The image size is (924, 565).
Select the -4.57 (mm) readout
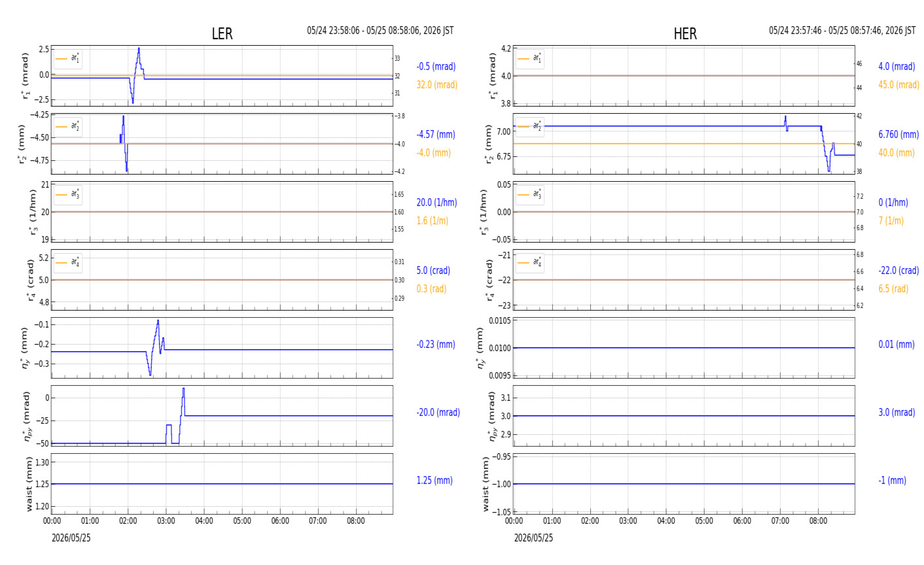point(436,135)
